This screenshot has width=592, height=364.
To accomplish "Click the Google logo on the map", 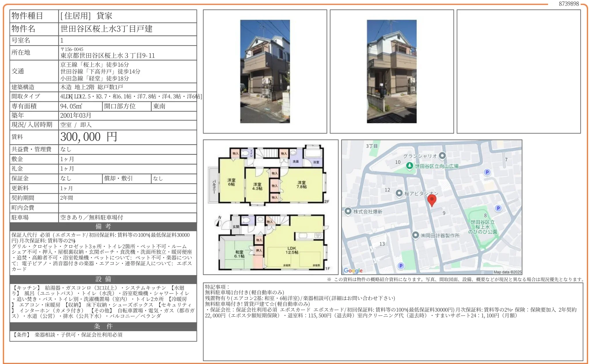I will pos(353,270).
